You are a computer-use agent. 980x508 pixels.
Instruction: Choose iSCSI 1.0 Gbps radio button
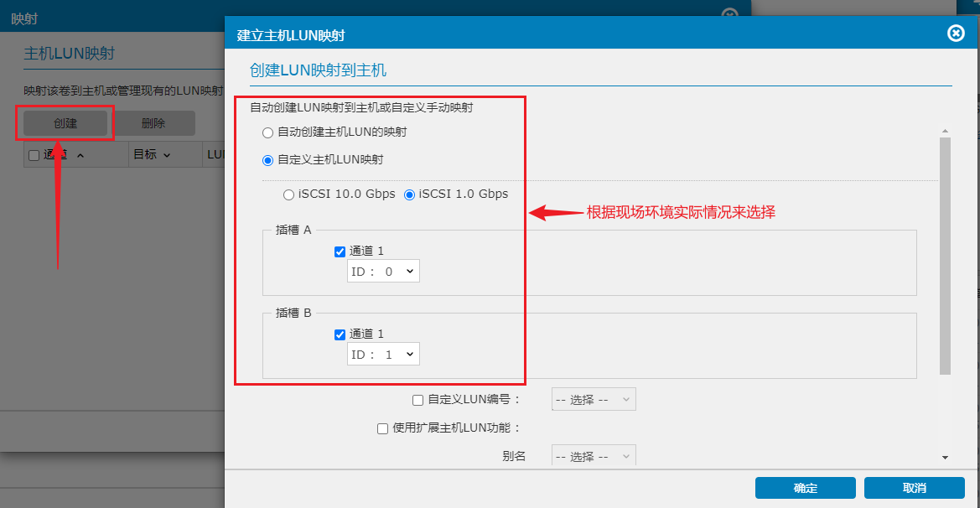point(410,194)
